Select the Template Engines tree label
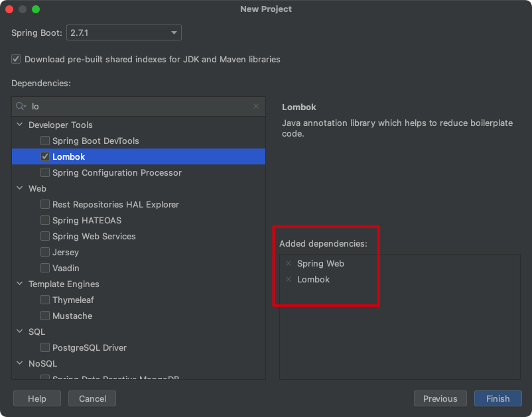Screen dimensions: 532x417 pos(64,284)
